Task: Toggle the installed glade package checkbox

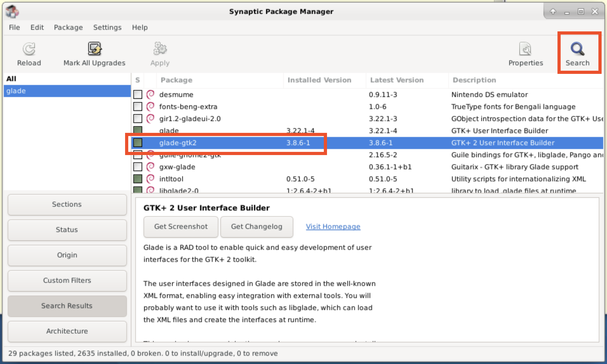Action: pos(138,130)
